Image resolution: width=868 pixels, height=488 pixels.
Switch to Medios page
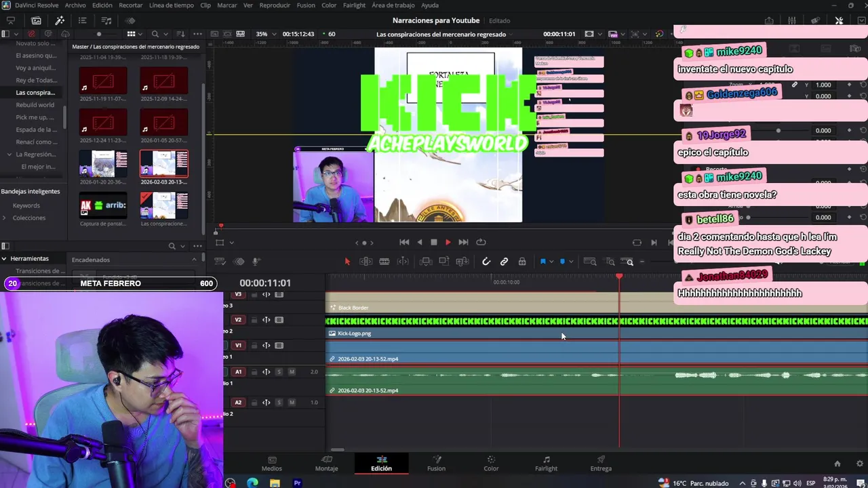tap(272, 464)
